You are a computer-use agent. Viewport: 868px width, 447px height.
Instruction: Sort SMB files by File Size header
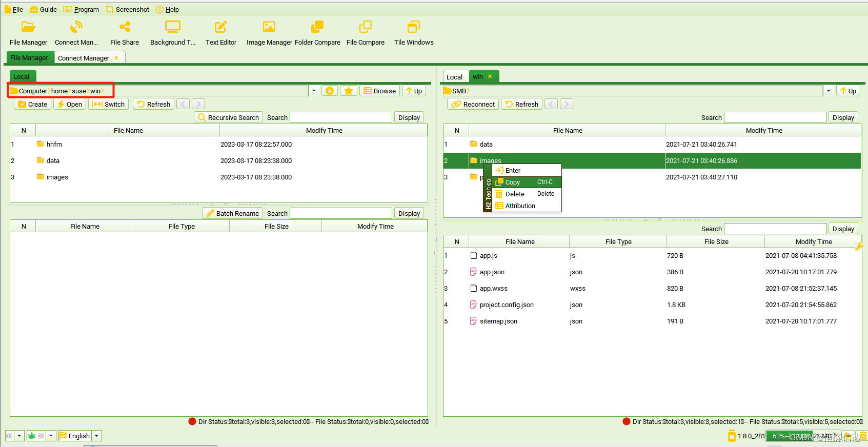coord(716,241)
